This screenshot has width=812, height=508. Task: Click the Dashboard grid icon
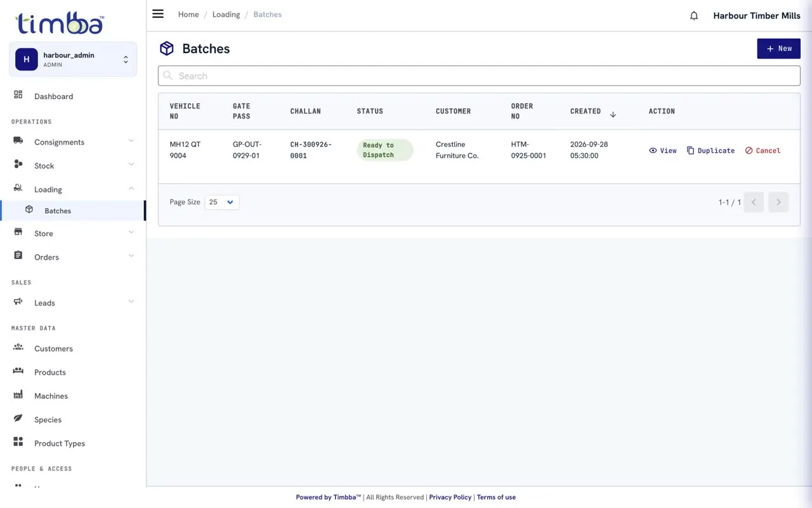[x=18, y=95]
